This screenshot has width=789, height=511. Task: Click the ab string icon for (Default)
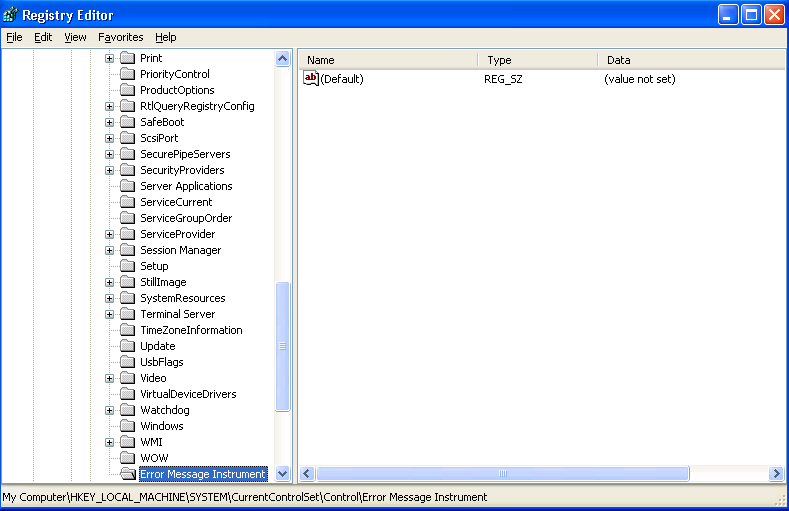click(x=310, y=79)
